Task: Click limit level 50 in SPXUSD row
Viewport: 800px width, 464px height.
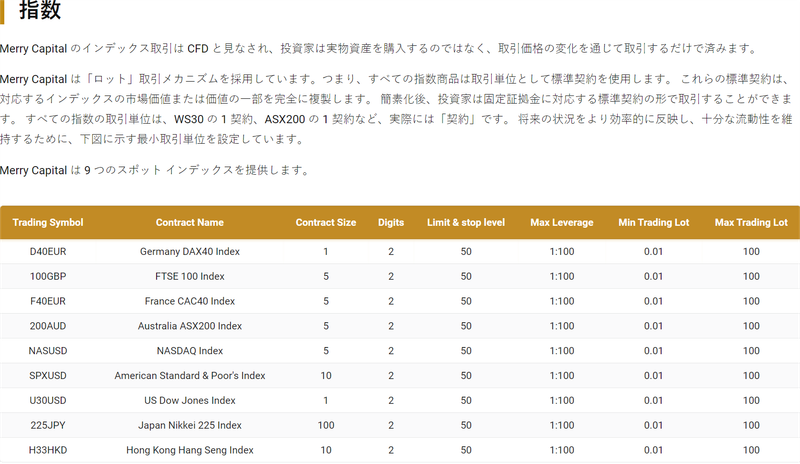Action: pos(466,376)
